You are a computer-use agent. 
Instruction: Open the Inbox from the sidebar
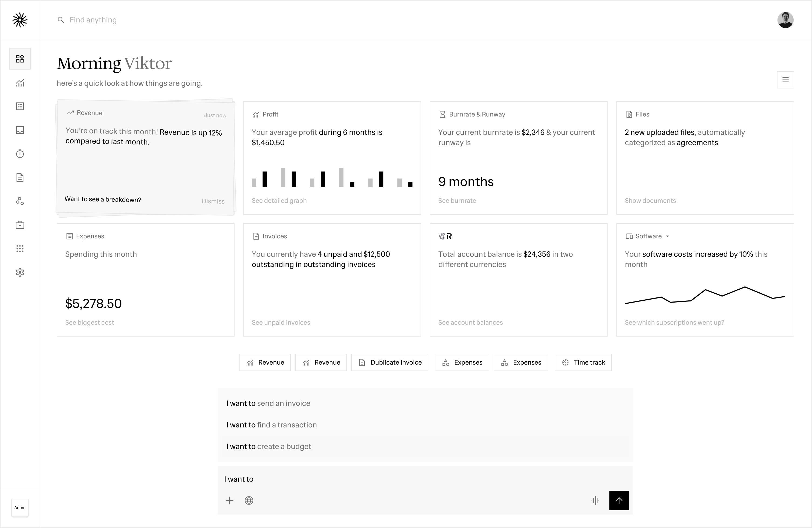click(x=20, y=130)
